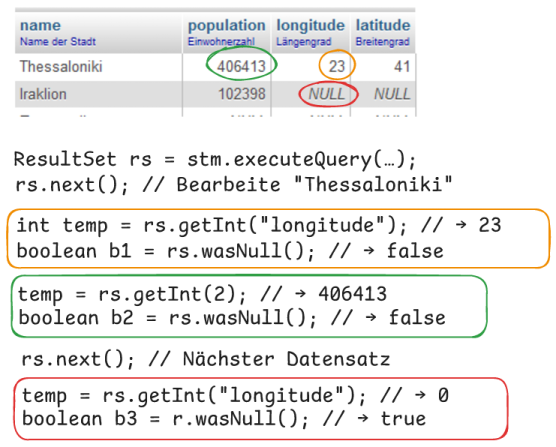Select the Thessaloniki name cell
This screenshot has width=556, height=447.
61,66
